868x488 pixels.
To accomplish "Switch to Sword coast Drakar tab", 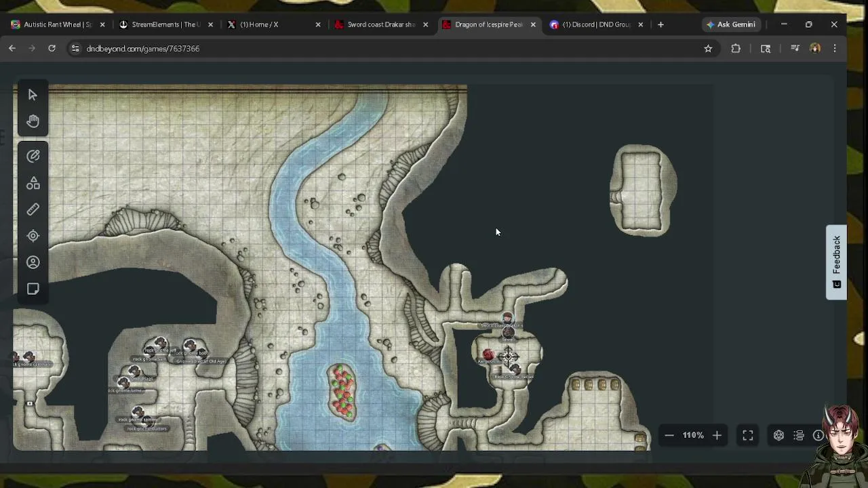I will click(x=380, y=24).
